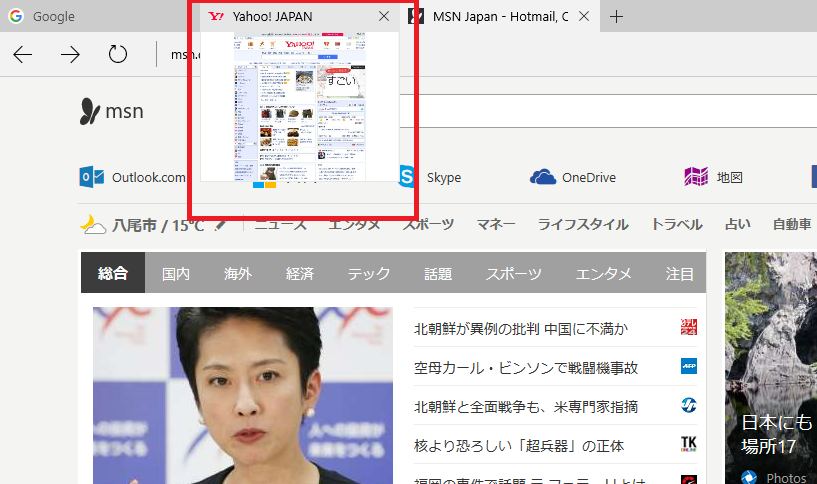The image size is (817, 484).
Task: Click the msn search box
Action: 609,111
